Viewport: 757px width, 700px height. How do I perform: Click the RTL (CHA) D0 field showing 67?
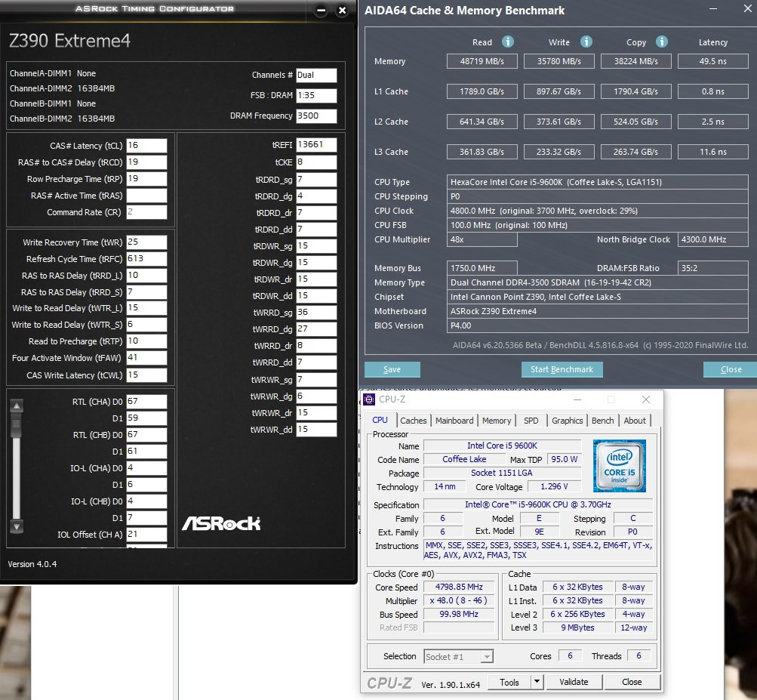(x=146, y=402)
